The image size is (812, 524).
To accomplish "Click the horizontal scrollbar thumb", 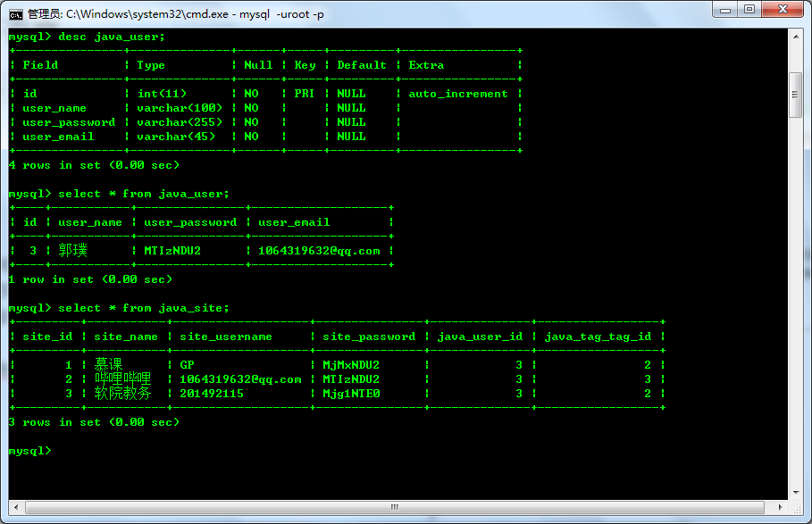I will coord(393,507).
